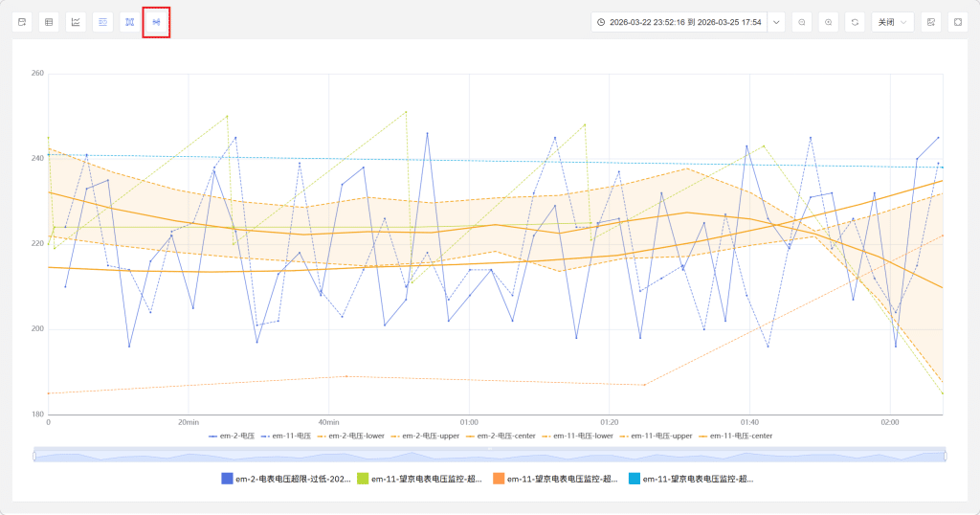This screenshot has height=515, width=980.
Task: Zoom out with the minus magnifier icon
Action: (x=802, y=22)
